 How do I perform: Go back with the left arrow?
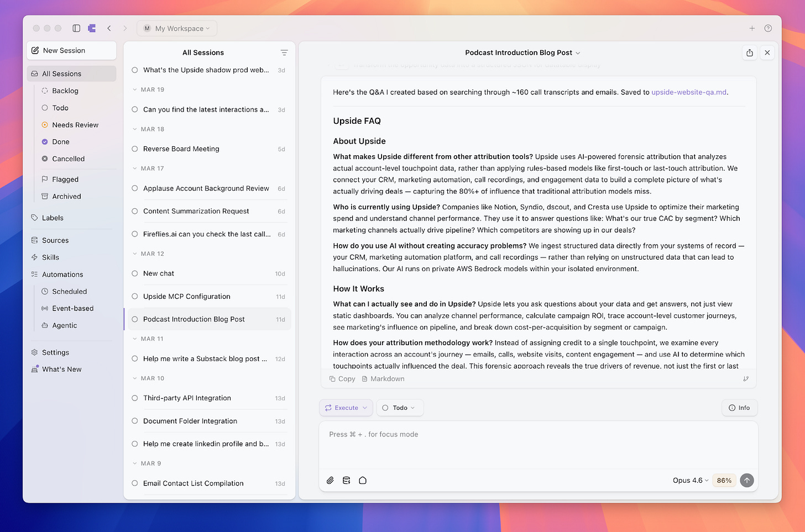tap(109, 28)
